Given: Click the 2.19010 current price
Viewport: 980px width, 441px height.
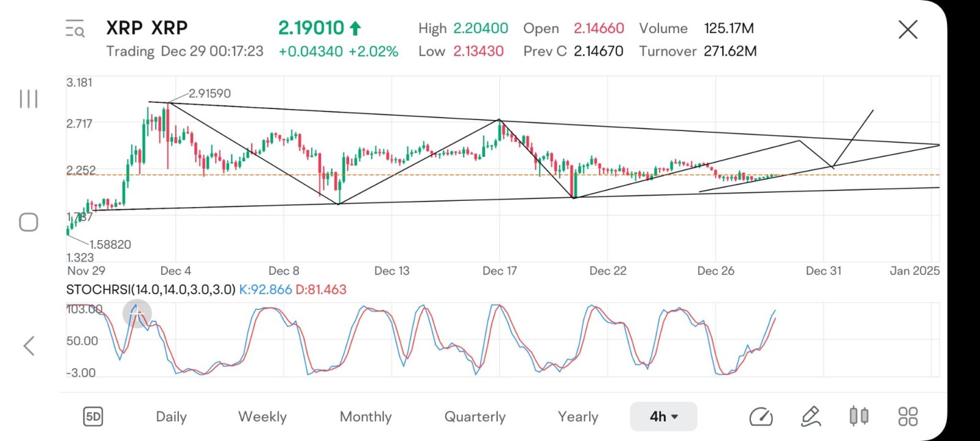Looking at the screenshot, I should pyautogui.click(x=311, y=28).
